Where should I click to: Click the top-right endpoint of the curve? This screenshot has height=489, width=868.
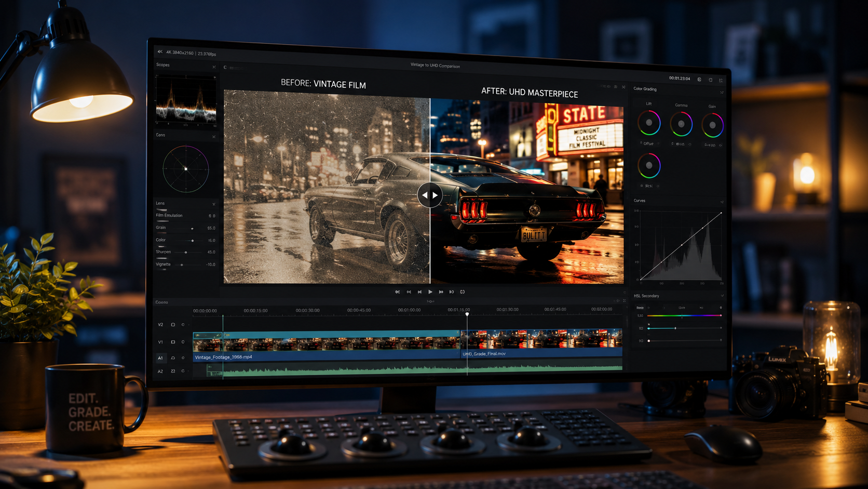[721, 213]
